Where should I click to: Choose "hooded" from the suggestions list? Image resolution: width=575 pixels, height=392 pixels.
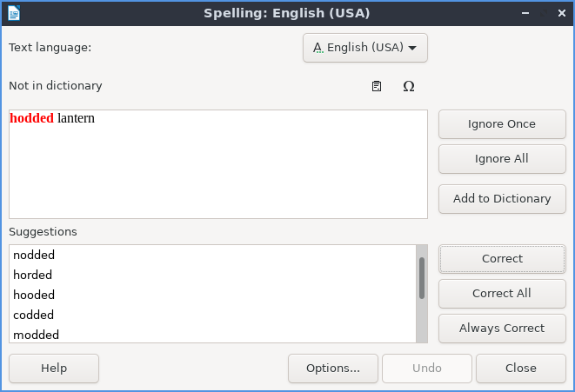tap(34, 295)
